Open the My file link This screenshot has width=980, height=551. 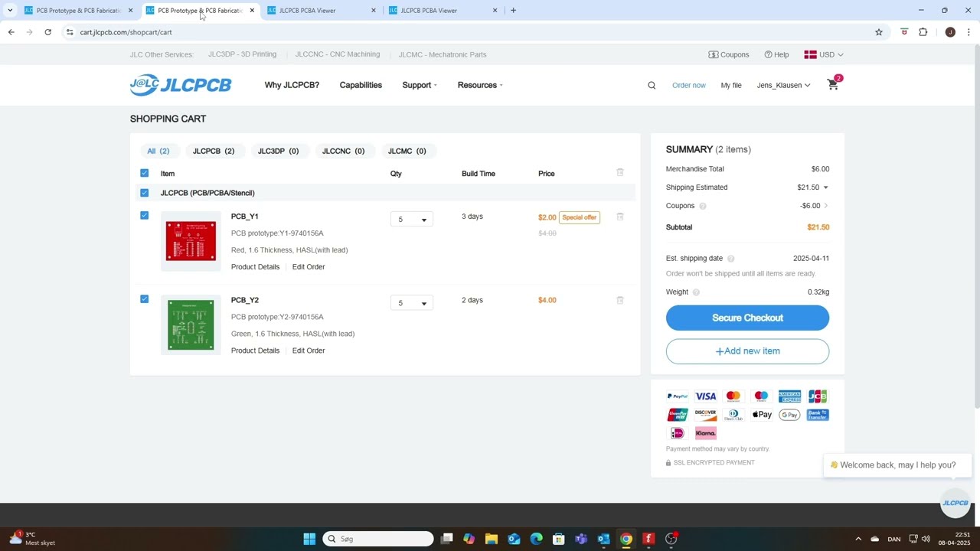pos(731,85)
